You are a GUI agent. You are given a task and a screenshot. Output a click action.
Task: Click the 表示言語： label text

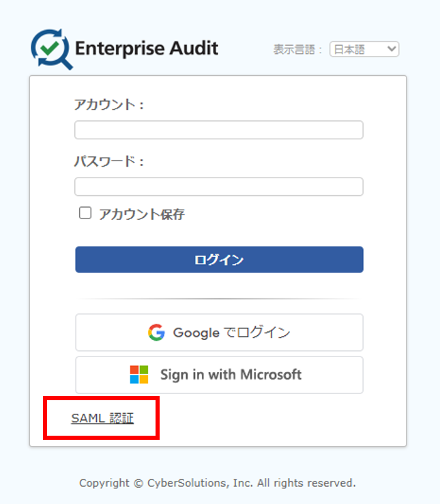click(297, 49)
